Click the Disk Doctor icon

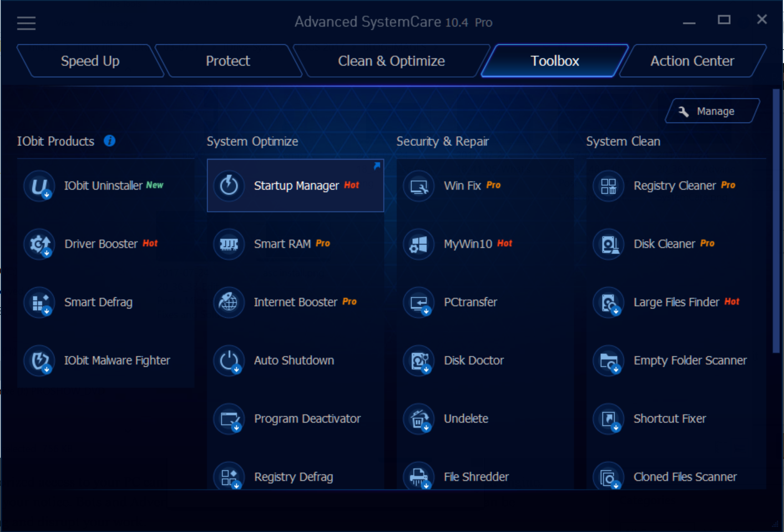(x=418, y=361)
